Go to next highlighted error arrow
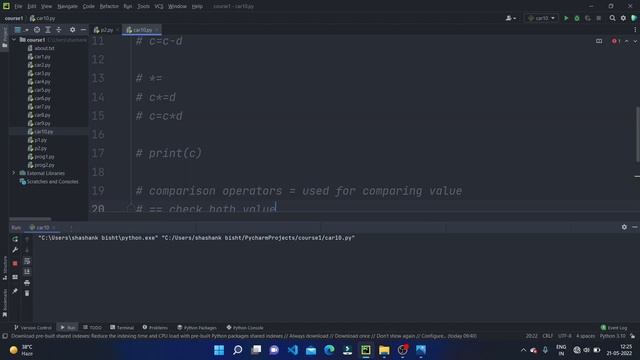Screen dimensions: 640x360 pyautogui.click(x=635, y=41)
